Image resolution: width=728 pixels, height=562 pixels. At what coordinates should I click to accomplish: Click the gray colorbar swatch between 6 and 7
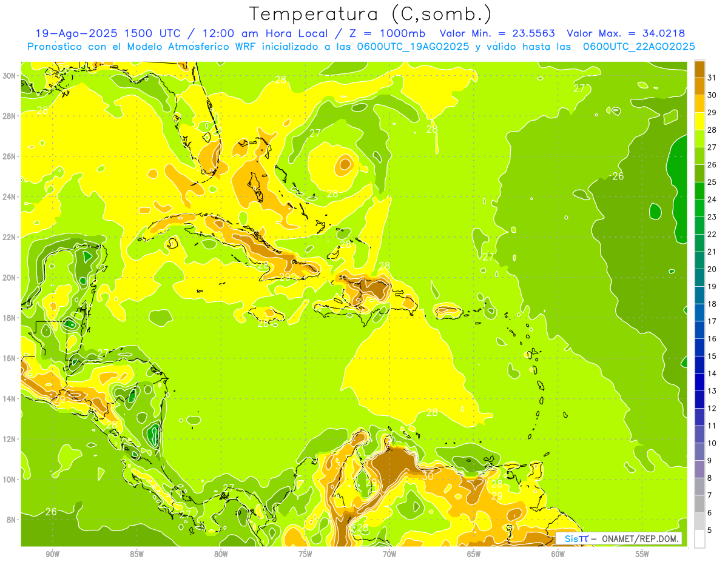pyautogui.click(x=699, y=504)
